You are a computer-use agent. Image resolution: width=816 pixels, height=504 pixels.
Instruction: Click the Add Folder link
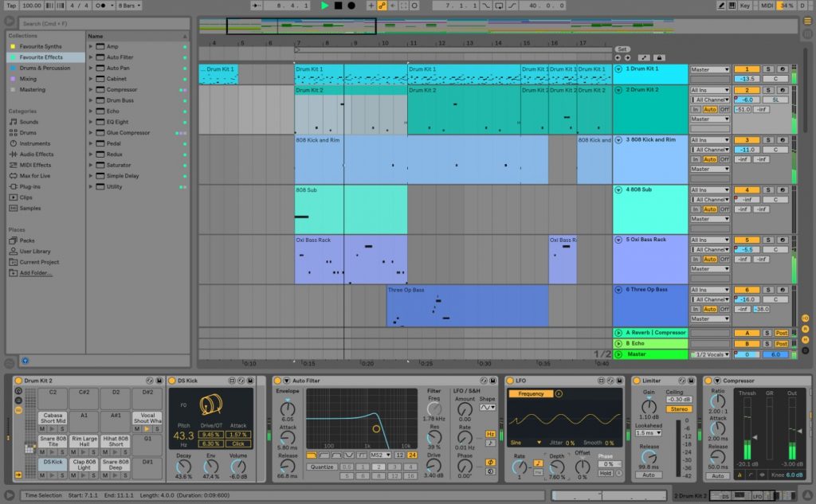(x=36, y=272)
